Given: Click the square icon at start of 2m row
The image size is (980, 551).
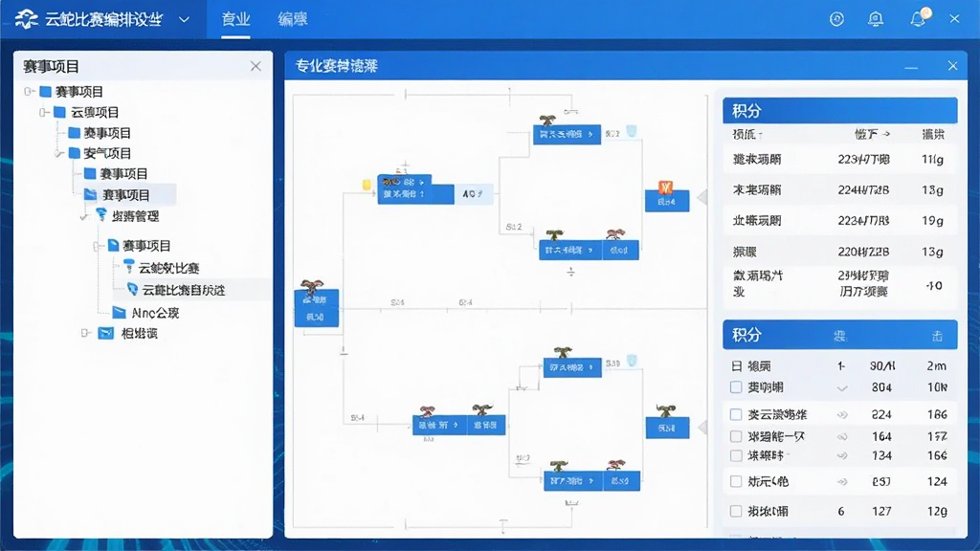Looking at the screenshot, I should click(736, 366).
